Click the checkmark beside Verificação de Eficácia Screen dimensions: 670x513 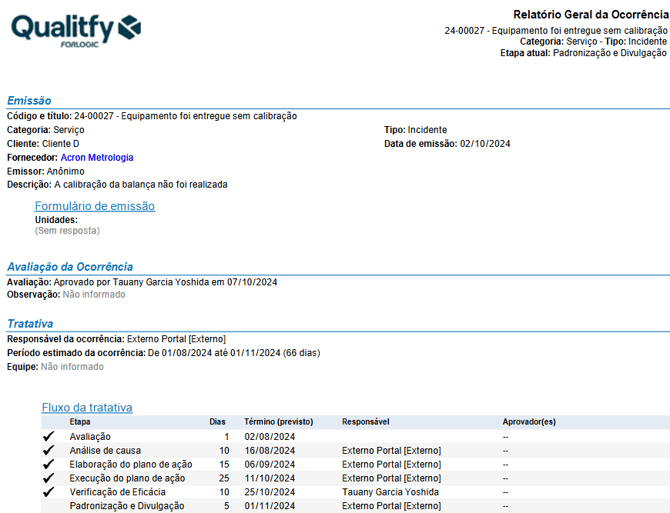[48, 493]
